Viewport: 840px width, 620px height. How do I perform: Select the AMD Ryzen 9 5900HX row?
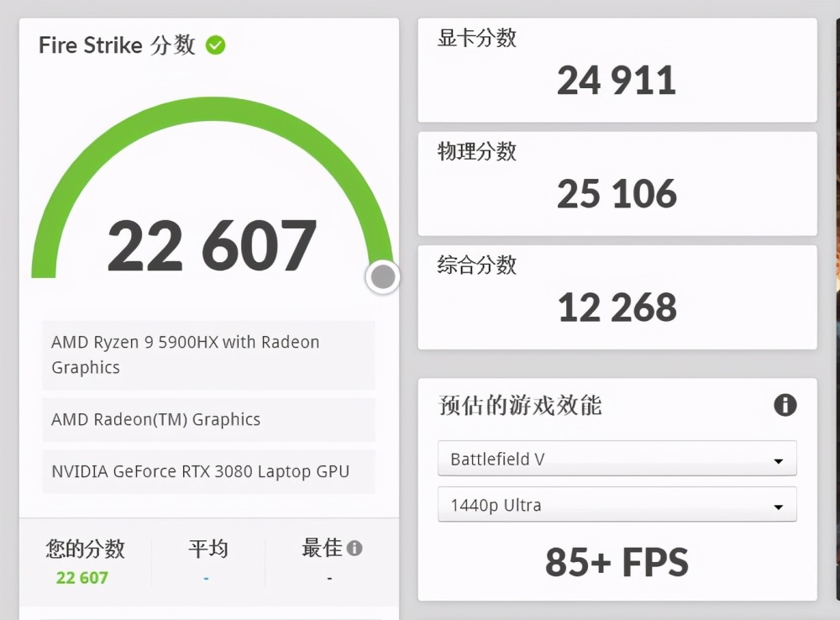point(208,355)
